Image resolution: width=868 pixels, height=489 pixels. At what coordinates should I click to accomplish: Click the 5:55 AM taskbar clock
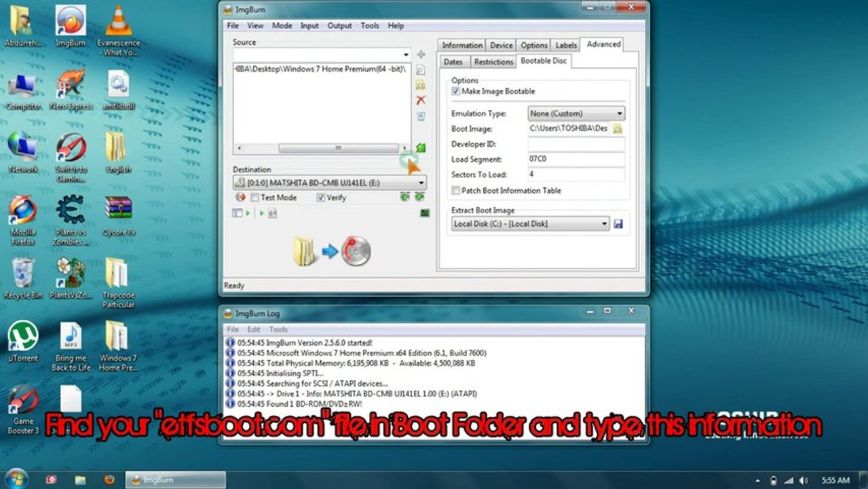pyautogui.click(x=835, y=480)
